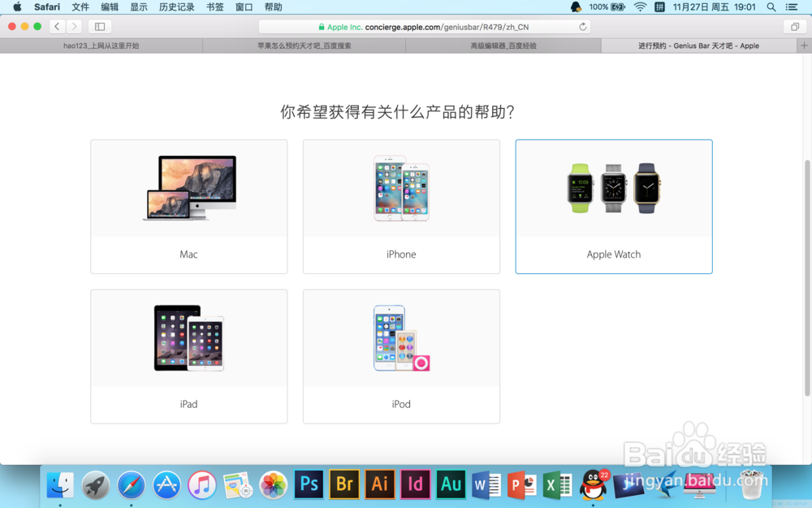Show all tabs overview button
Screen dimensions: 812x508
pos(794,27)
